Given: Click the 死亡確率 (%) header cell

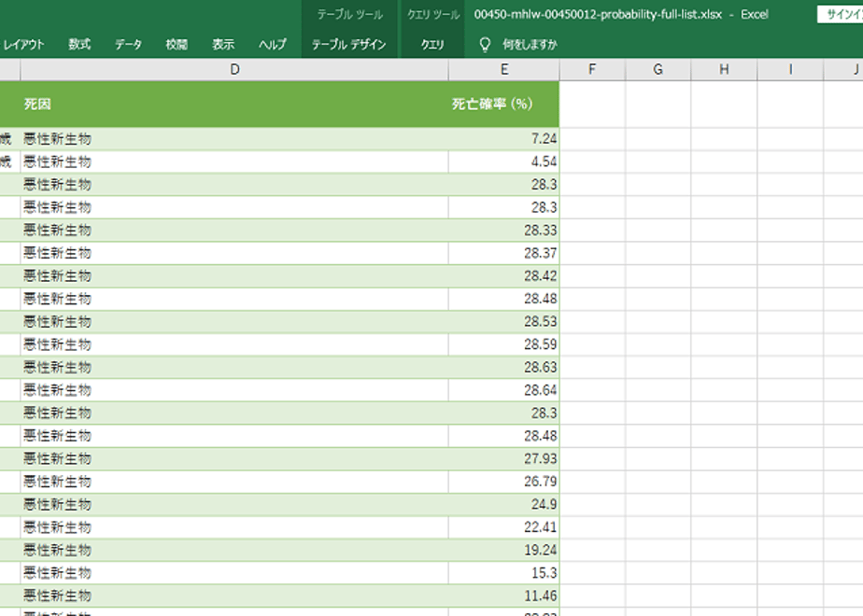Looking at the screenshot, I should tap(504, 105).
